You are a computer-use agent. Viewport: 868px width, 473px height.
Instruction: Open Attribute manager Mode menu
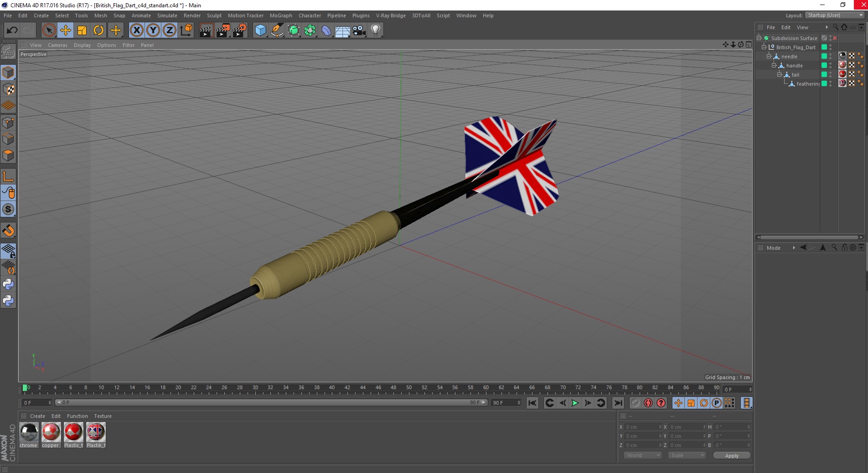[773, 248]
